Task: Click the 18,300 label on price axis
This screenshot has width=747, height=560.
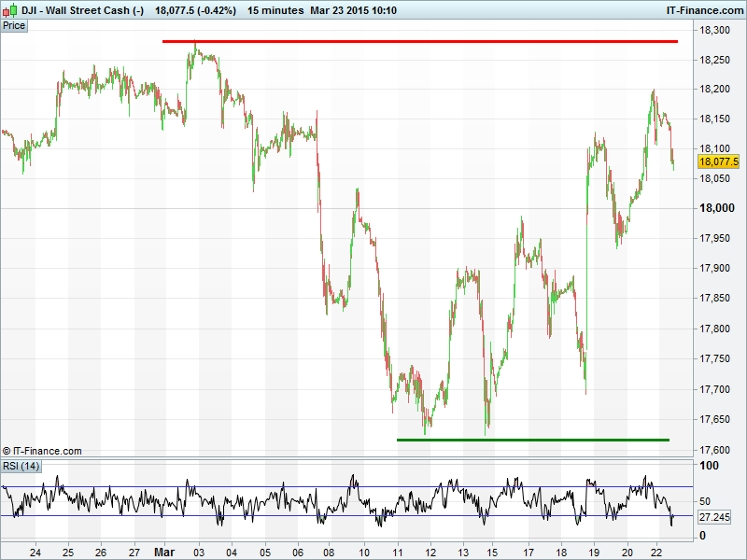Action: (718, 31)
